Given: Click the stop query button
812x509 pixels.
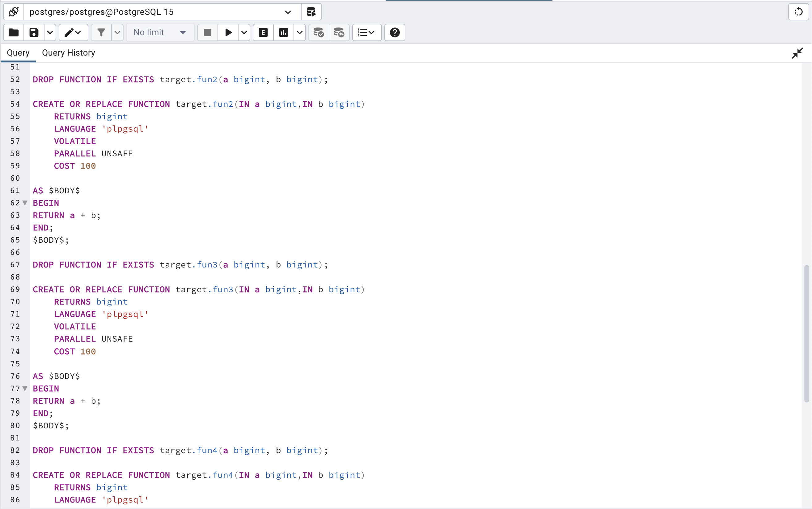Looking at the screenshot, I should point(207,33).
